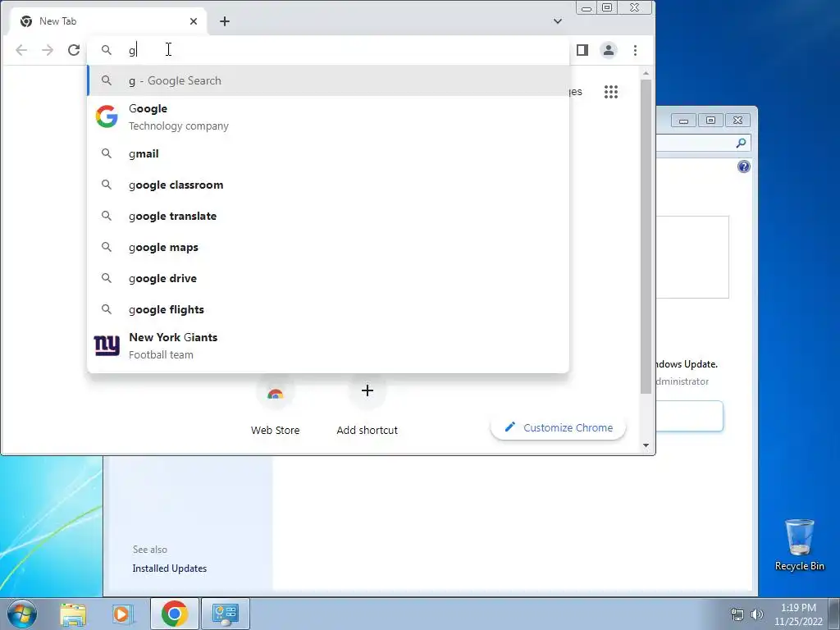
Task: Minimize the Control Panel window
Action: (683, 120)
